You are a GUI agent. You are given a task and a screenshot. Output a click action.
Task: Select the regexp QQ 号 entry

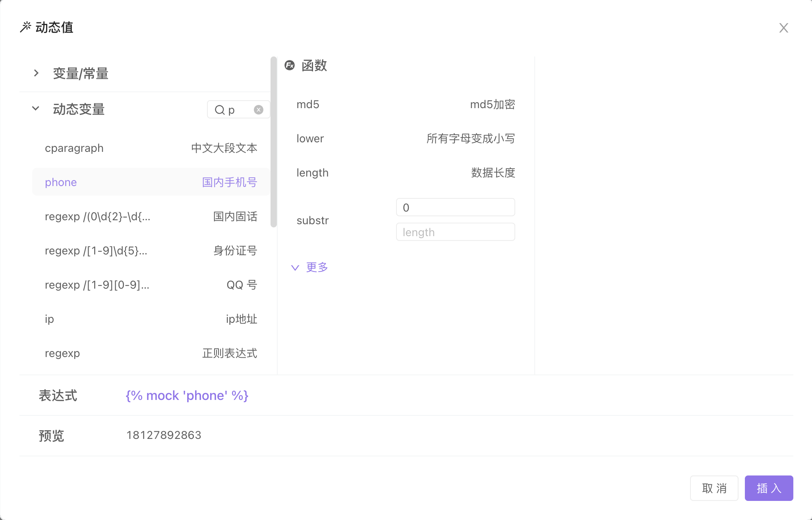(151, 285)
